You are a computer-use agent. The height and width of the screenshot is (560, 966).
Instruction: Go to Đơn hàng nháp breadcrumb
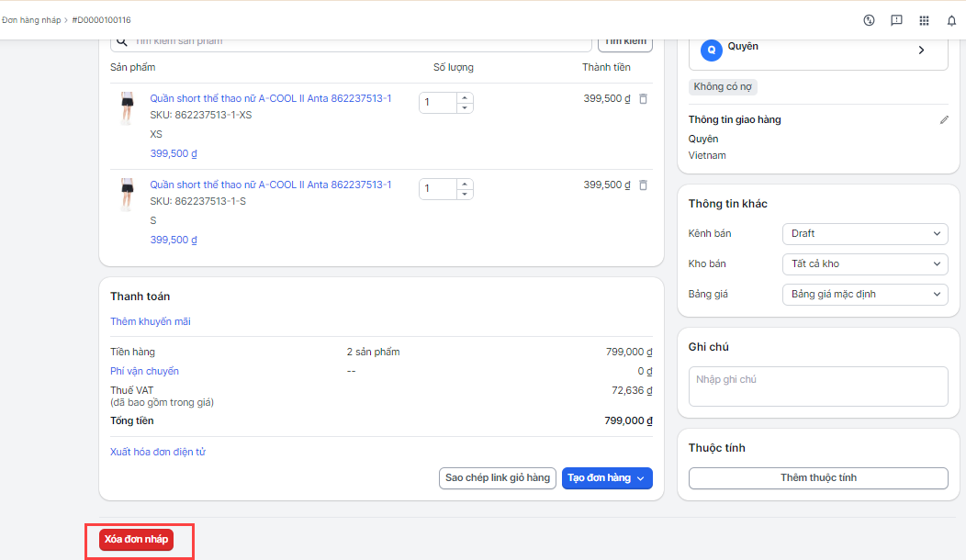coord(31,20)
